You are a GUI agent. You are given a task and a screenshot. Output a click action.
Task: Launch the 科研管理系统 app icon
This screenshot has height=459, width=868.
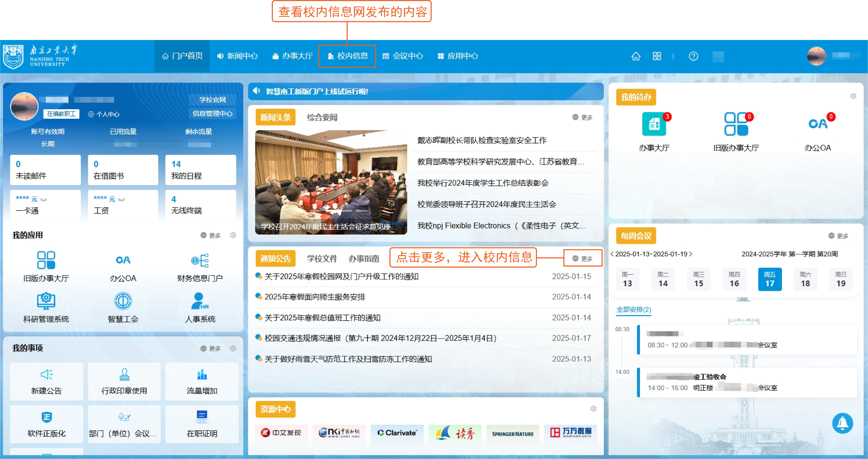click(x=46, y=301)
